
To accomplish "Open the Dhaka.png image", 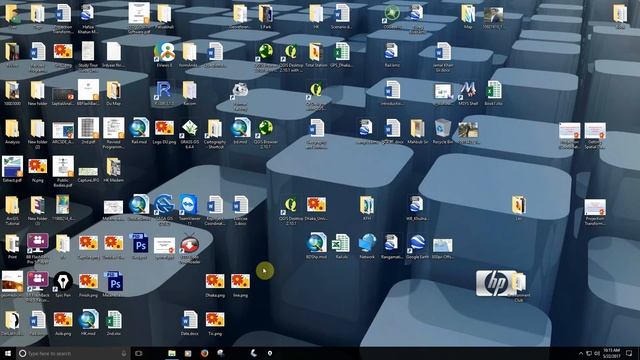I will 215,282.
